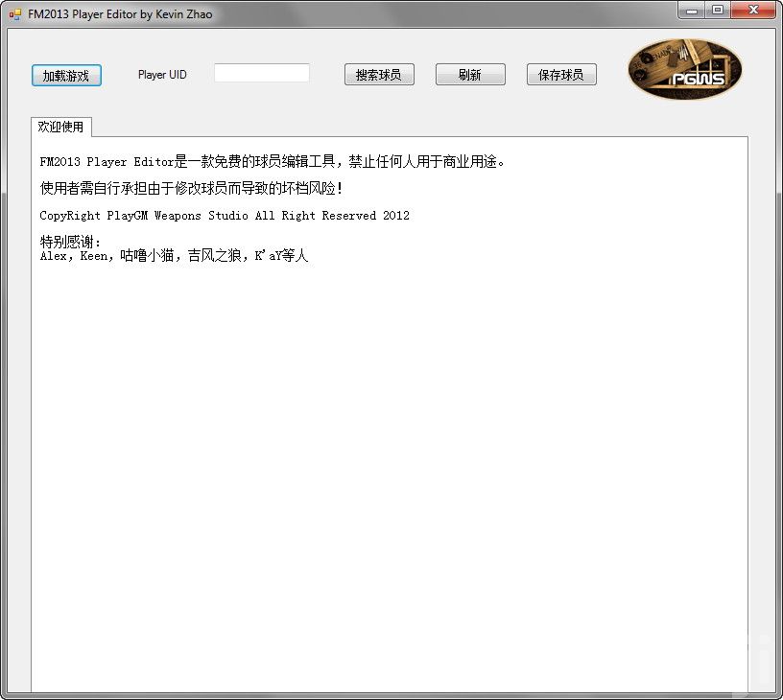
Task: Click the CopyRight PlayGM Weapons Studio line
Action: [225, 216]
